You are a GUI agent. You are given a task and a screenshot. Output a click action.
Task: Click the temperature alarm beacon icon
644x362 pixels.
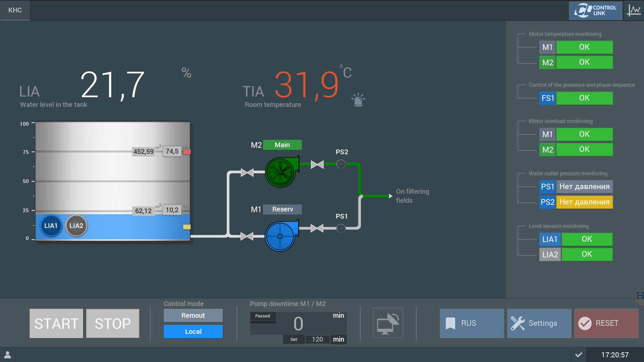(358, 100)
